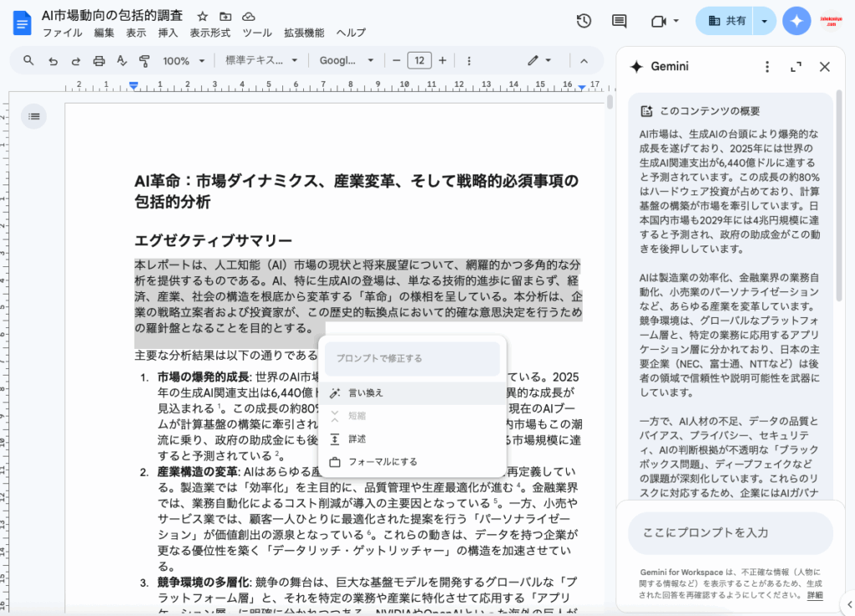The image size is (855, 616).
Task: Click the spell check icon
Action: coord(122,60)
